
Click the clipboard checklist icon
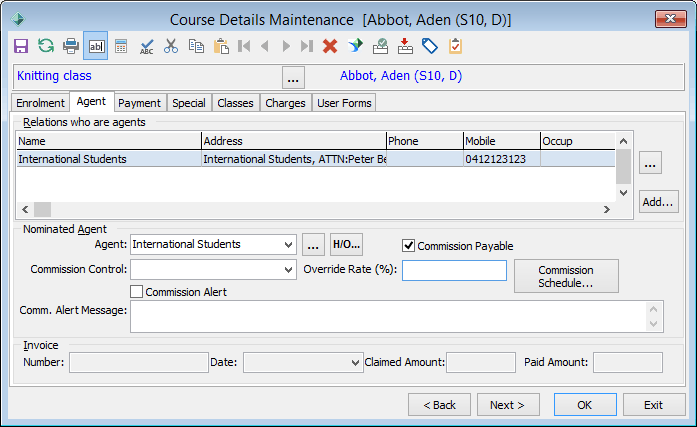click(455, 46)
